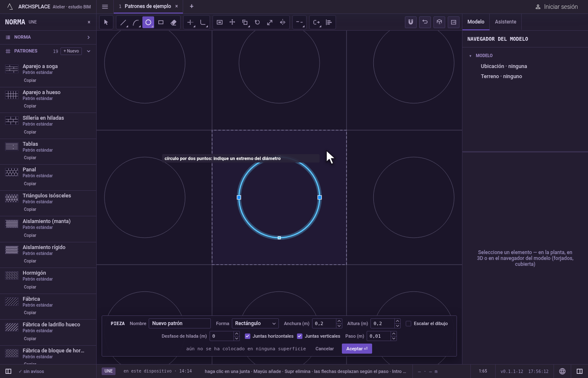The image size is (588, 378).
Task: Collapse the MODELO tree node
Action: click(x=470, y=56)
